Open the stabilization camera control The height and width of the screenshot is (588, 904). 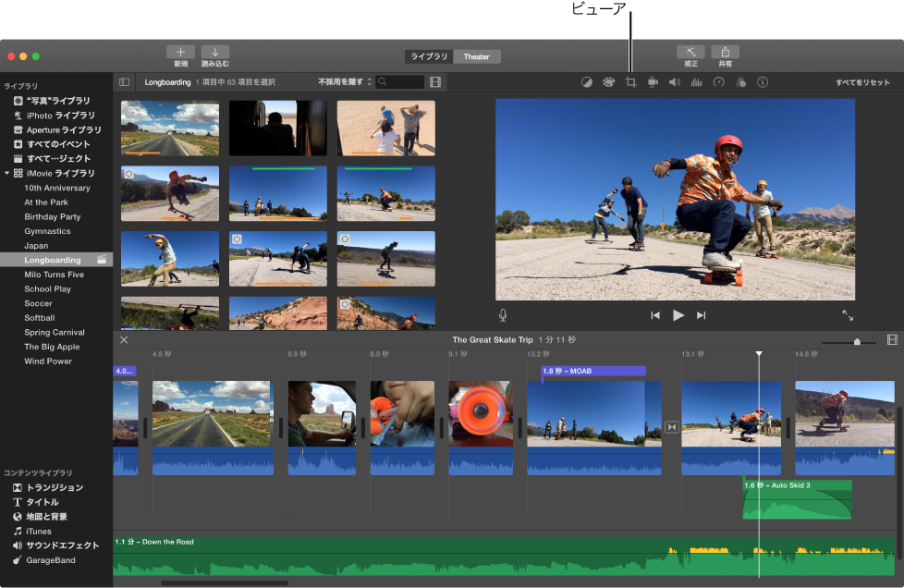pyautogui.click(x=653, y=82)
